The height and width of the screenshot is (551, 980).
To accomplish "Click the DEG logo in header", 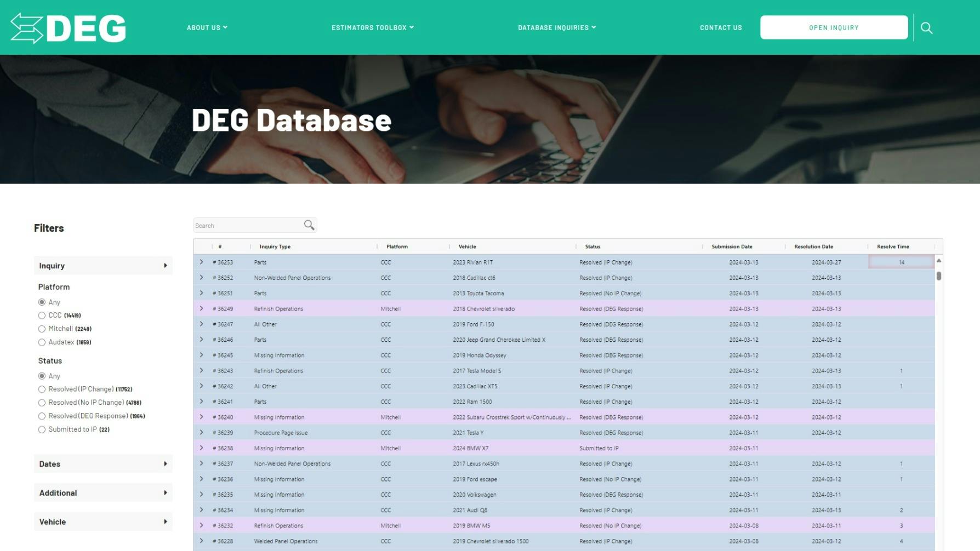I will pyautogui.click(x=68, y=28).
